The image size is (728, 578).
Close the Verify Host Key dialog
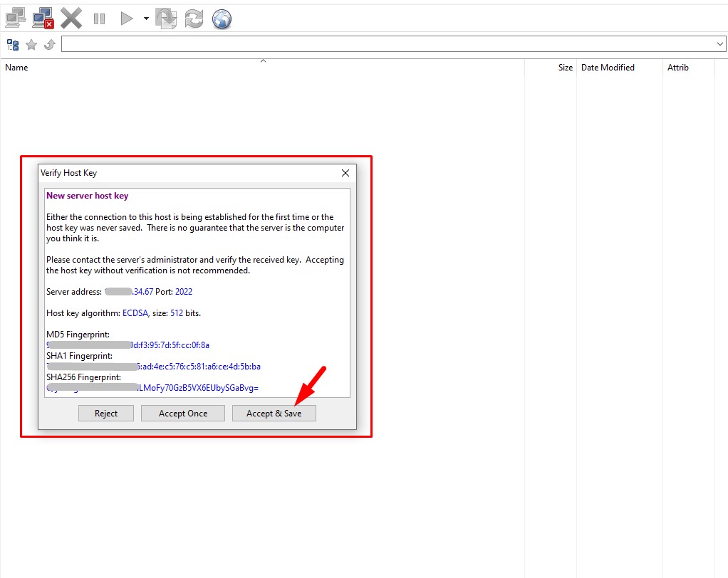[x=345, y=173]
